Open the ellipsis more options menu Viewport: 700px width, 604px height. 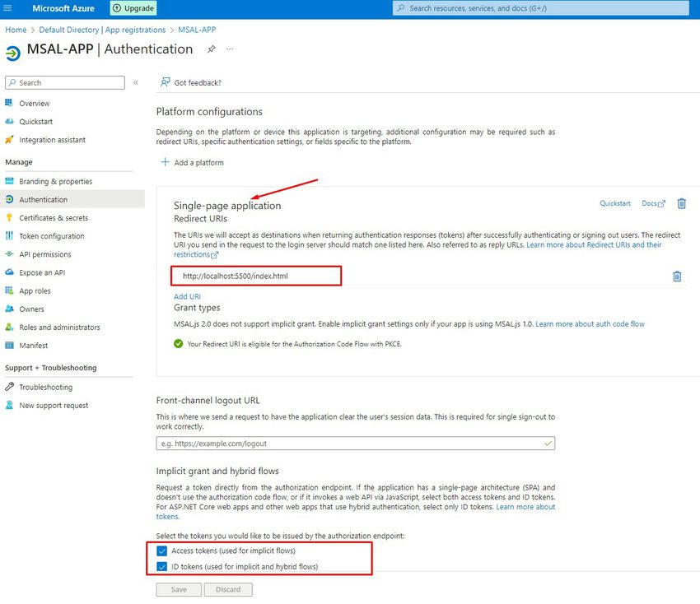tap(230, 49)
